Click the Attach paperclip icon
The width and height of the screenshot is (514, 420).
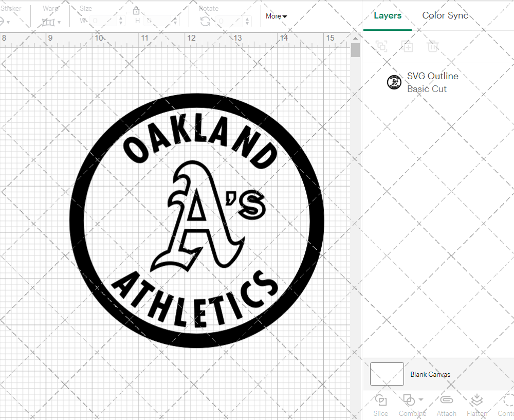(446, 400)
